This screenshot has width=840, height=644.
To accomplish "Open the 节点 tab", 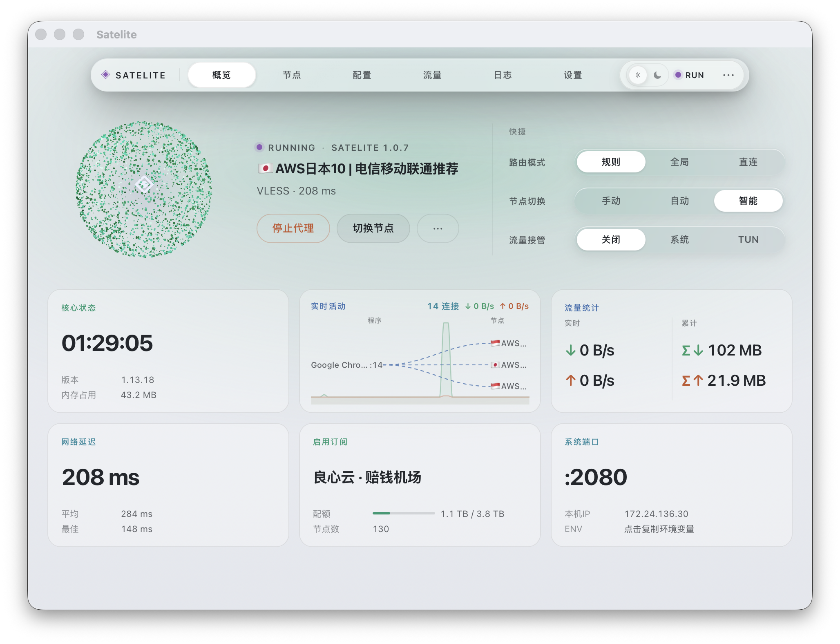I will 292,75.
